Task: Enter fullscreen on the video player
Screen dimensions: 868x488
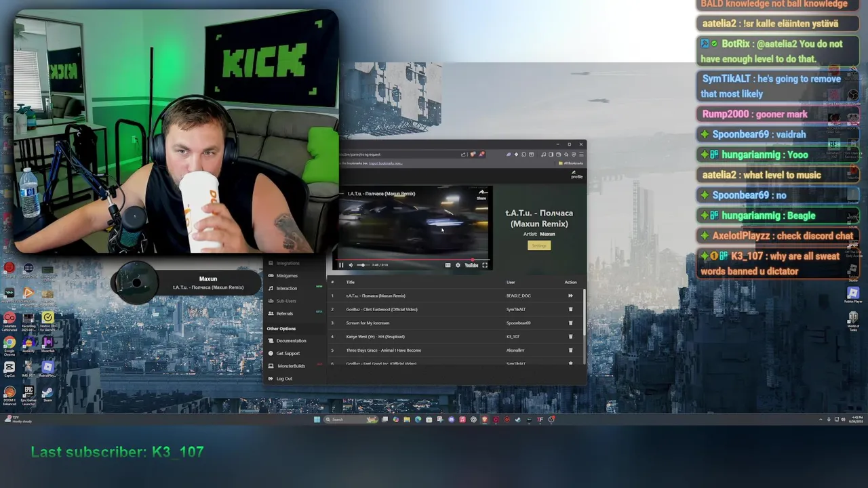Action: click(x=485, y=265)
